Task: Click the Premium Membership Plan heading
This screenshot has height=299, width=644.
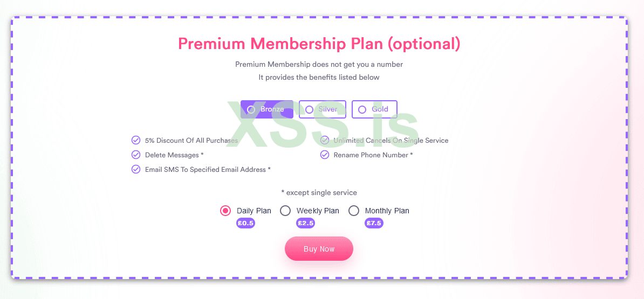Action: click(x=319, y=44)
